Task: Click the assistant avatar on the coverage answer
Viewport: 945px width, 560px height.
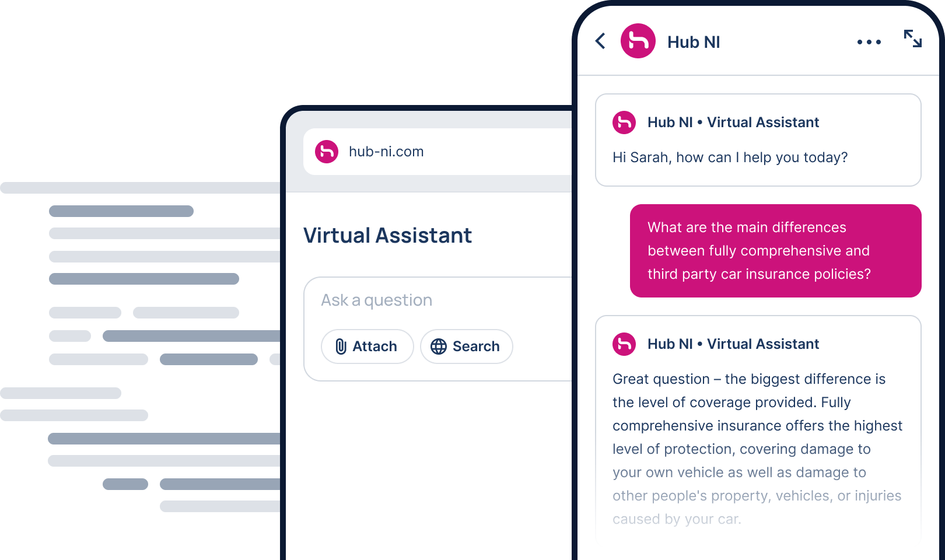Action: [624, 344]
